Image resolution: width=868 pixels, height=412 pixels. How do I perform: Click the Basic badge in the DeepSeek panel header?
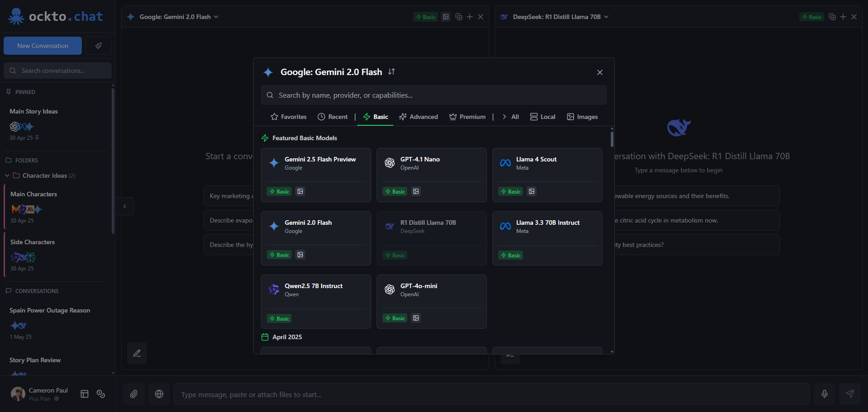tap(812, 17)
